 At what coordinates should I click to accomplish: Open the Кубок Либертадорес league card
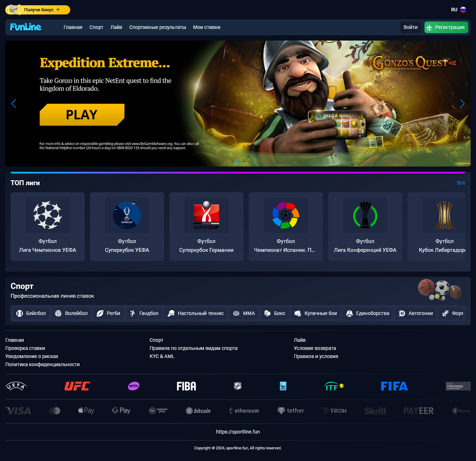436,226
